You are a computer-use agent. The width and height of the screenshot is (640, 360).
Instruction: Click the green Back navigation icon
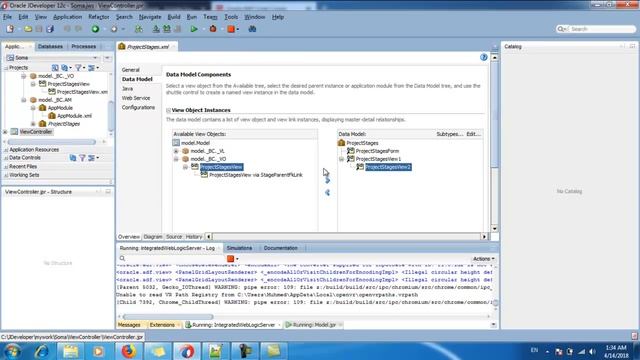(95, 29)
